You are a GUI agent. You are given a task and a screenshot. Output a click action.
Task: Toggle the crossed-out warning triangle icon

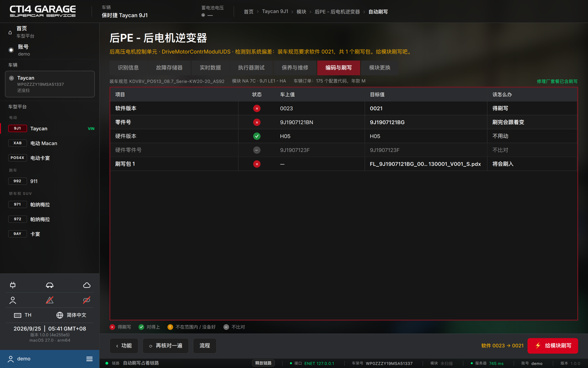pos(50,300)
